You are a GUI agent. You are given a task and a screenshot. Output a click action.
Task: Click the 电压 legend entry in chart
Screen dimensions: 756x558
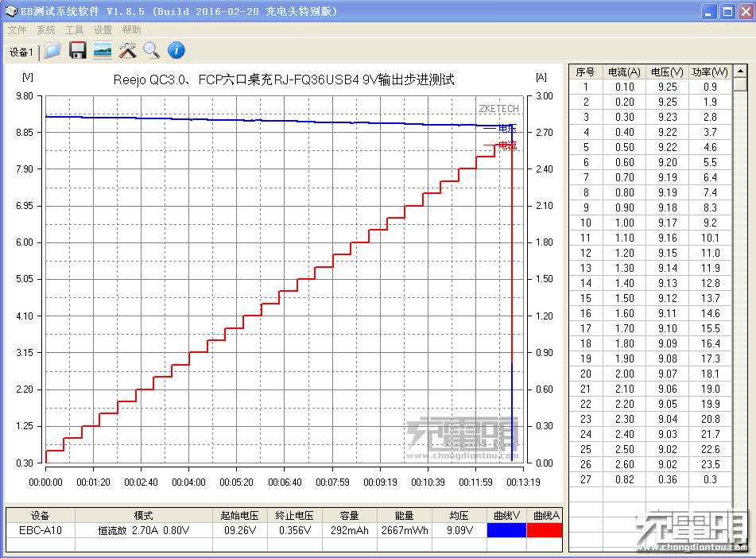500,128
